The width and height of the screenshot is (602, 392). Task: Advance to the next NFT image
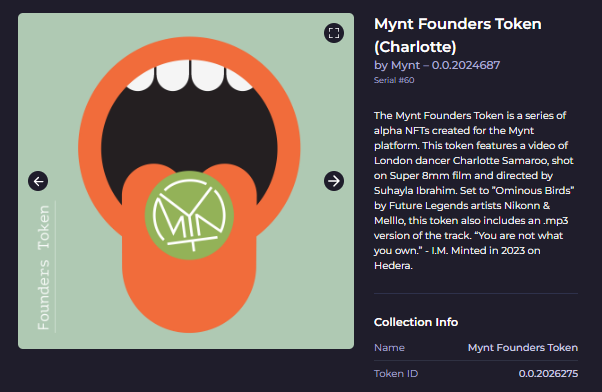334,181
